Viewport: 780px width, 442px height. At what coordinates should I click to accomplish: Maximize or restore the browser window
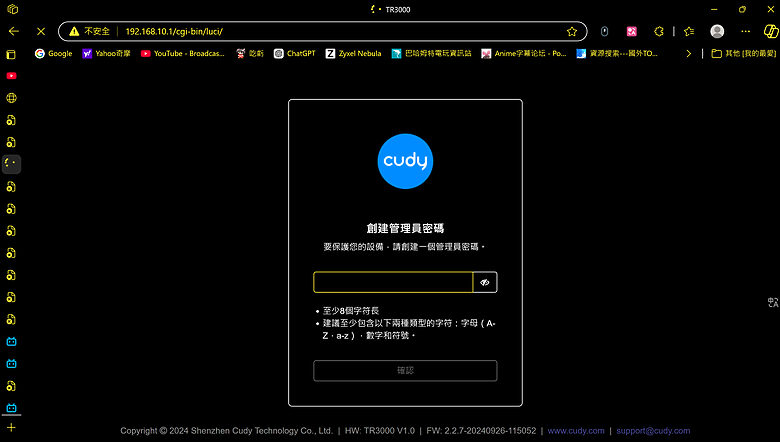(742, 9)
